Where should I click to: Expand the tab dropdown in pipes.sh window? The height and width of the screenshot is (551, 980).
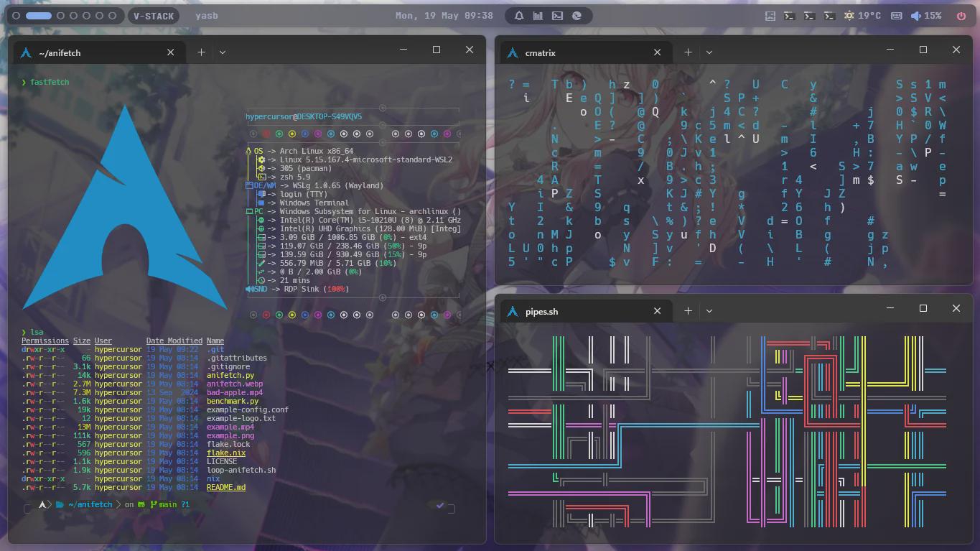tap(709, 310)
